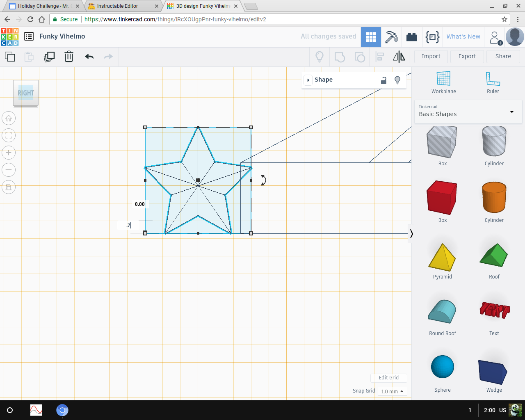Viewport: 525px width, 420px height.
Task: Click the Show all lightbulb icon
Action: coord(320,57)
